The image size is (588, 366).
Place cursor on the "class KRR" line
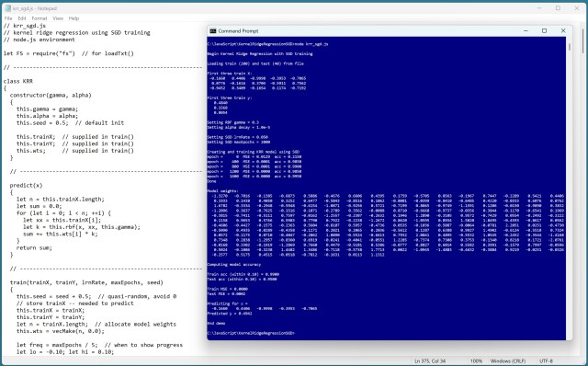click(x=18, y=81)
